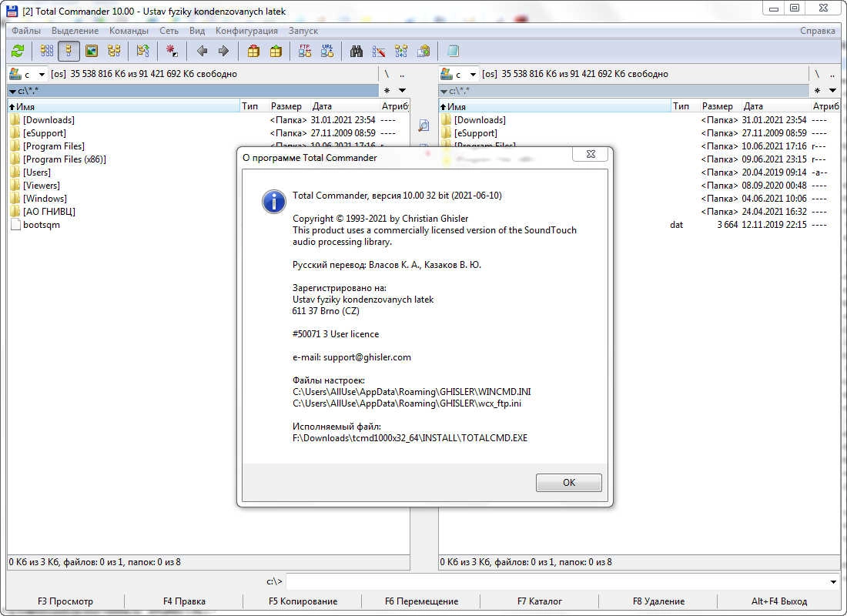Go back with the left arrow icon
This screenshot has width=847, height=616.
tap(202, 52)
